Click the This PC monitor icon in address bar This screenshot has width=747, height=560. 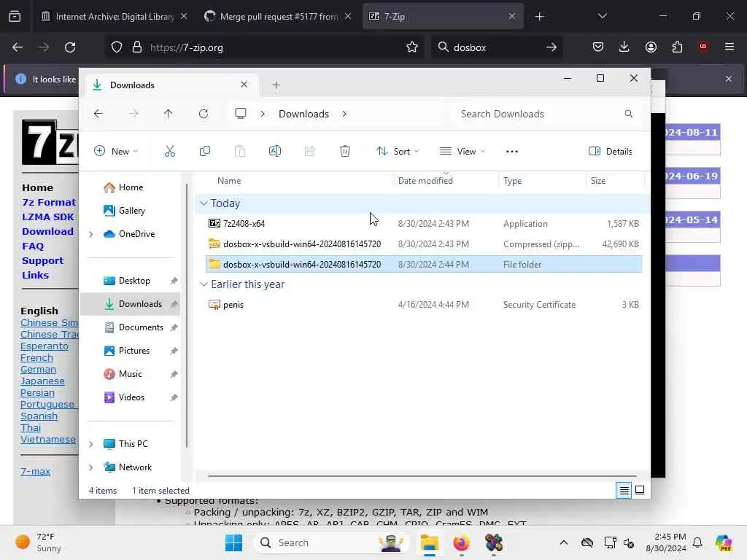click(241, 114)
